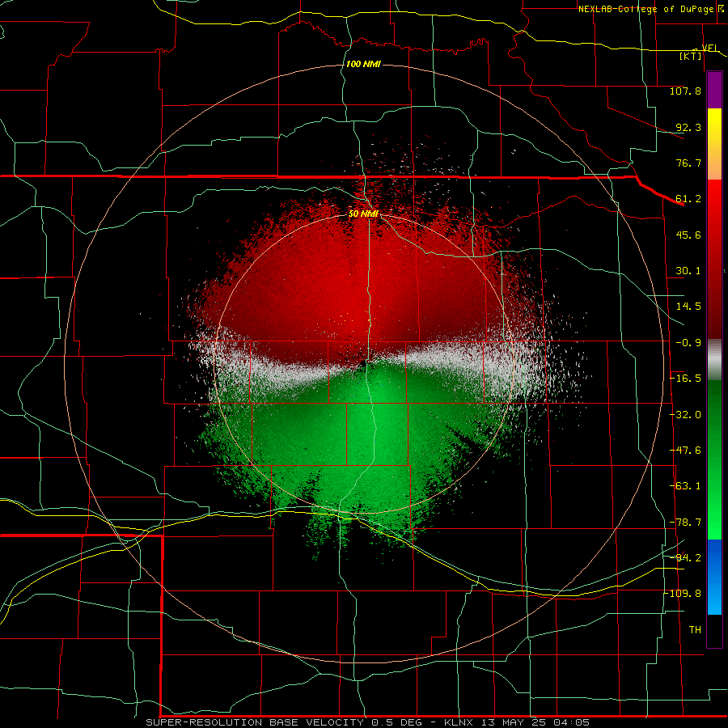Click the -63.1 velocity scale value
Image resolution: width=728 pixels, height=728 pixels.
(x=685, y=486)
